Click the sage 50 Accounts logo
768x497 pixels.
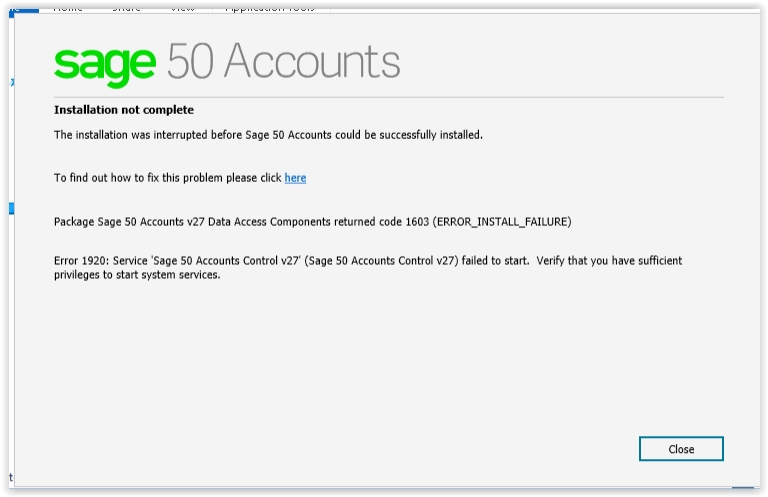point(227,64)
